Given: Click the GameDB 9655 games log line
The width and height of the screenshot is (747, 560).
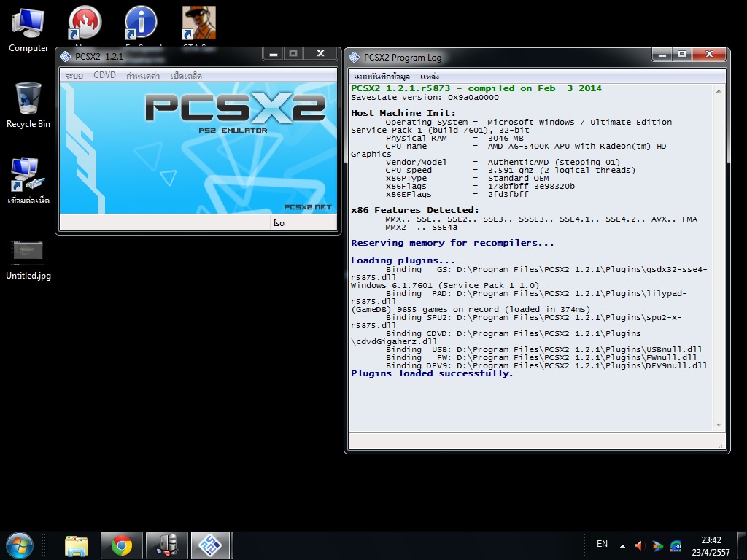Looking at the screenshot, I should point(471,309).
